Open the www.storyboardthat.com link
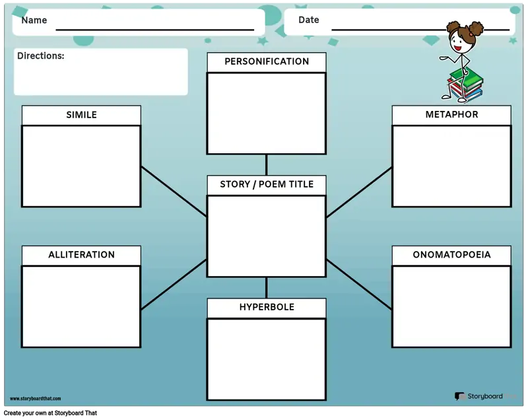528x420 pixels. (x=36, y=398)
